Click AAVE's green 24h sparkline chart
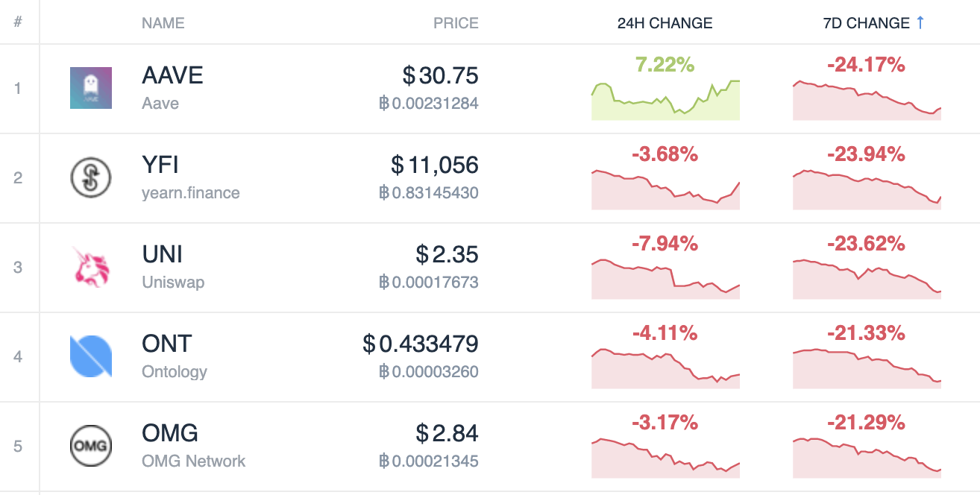 (665, 102)
